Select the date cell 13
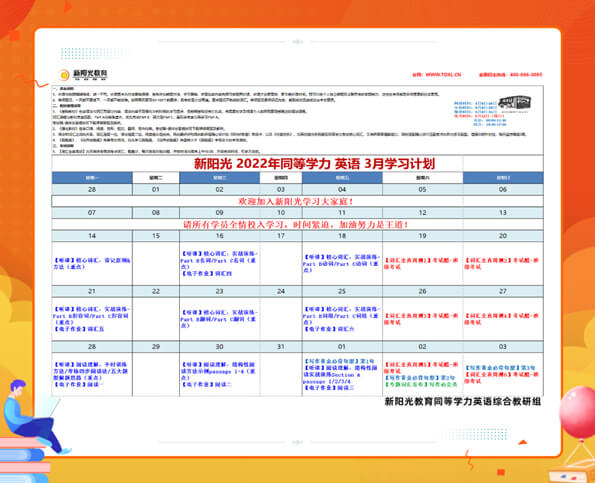 (503, 212)
